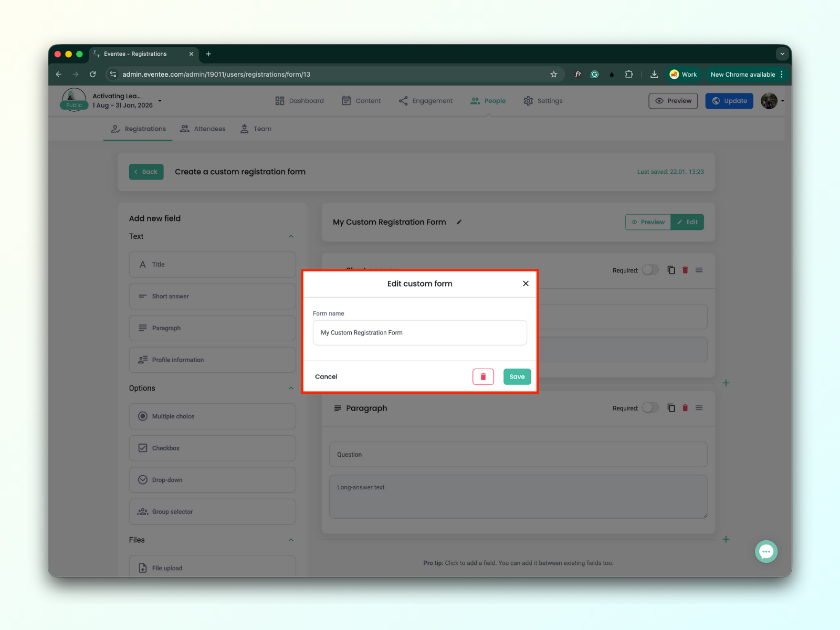Click the Paragraph field reorder handle
Viewport: 840px width, 630px height.
click(x=699, y=408)
